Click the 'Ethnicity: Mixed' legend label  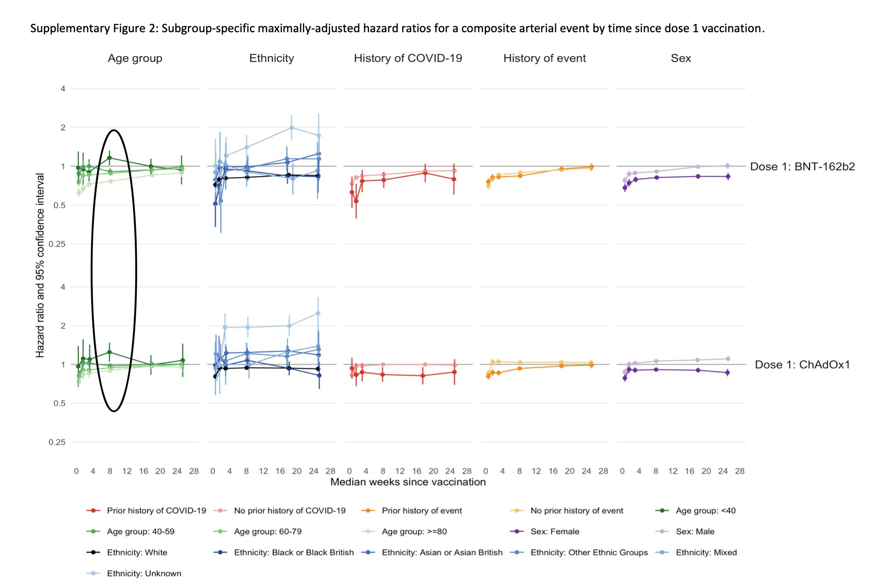(x=706, y=553)
